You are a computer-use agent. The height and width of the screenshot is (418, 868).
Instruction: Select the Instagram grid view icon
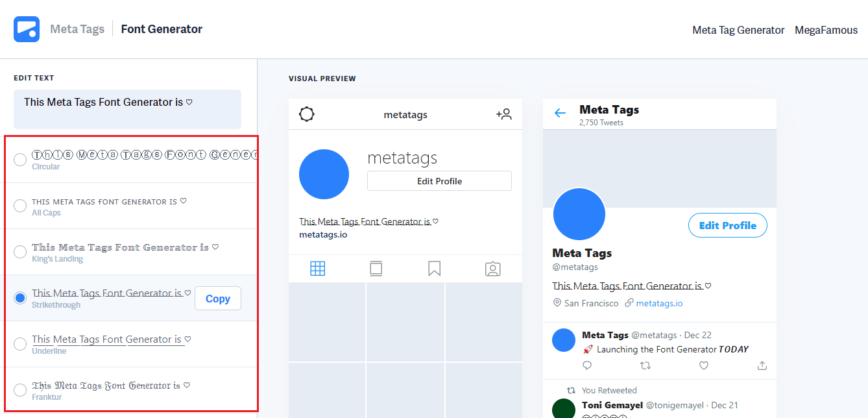pyautogui.click(x=318, y=269)
